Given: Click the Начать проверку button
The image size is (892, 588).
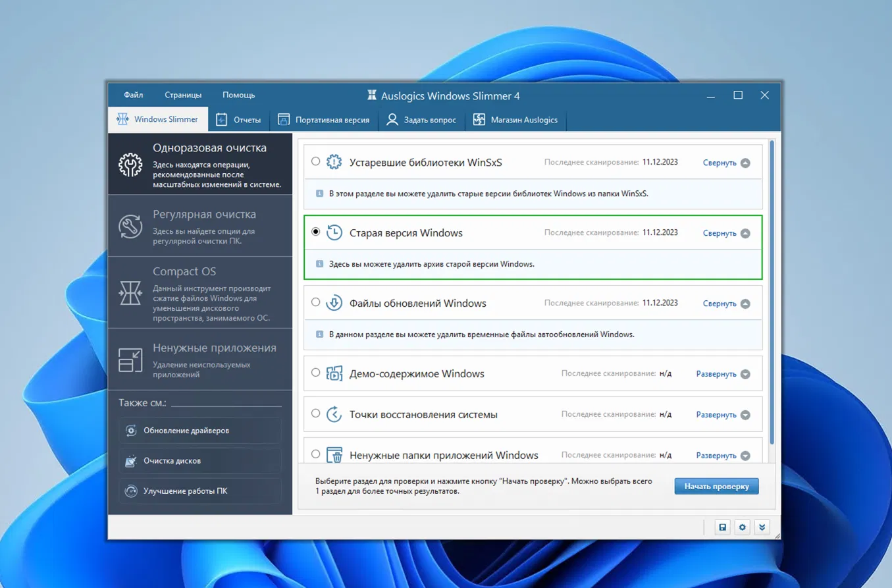Looking at the screenshot, I should (716, 487).
